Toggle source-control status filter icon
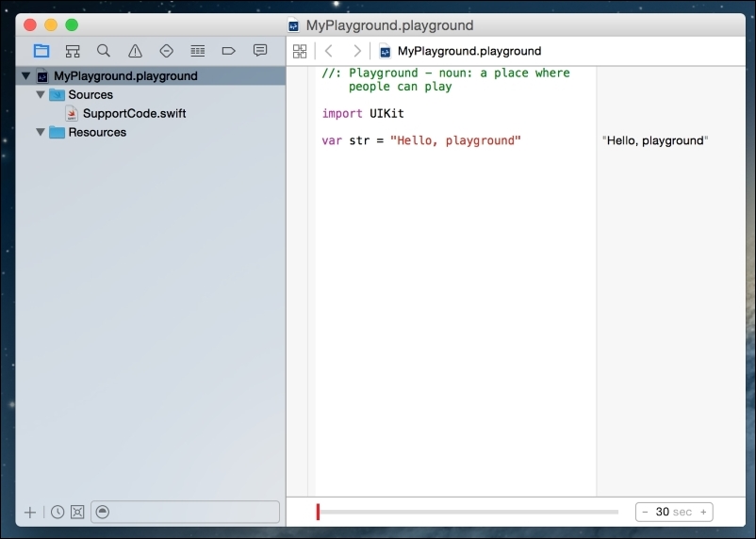The height and width of the screenshot is (539, 756). (x=77, y=512)
